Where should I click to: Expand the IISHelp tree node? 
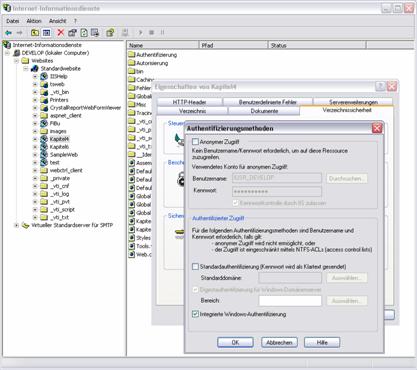coord(35,76)
